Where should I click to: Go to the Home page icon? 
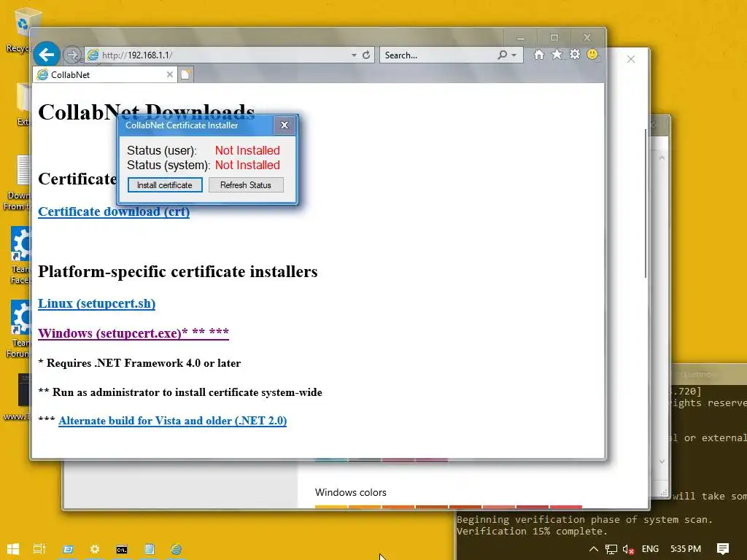(539, 54)
